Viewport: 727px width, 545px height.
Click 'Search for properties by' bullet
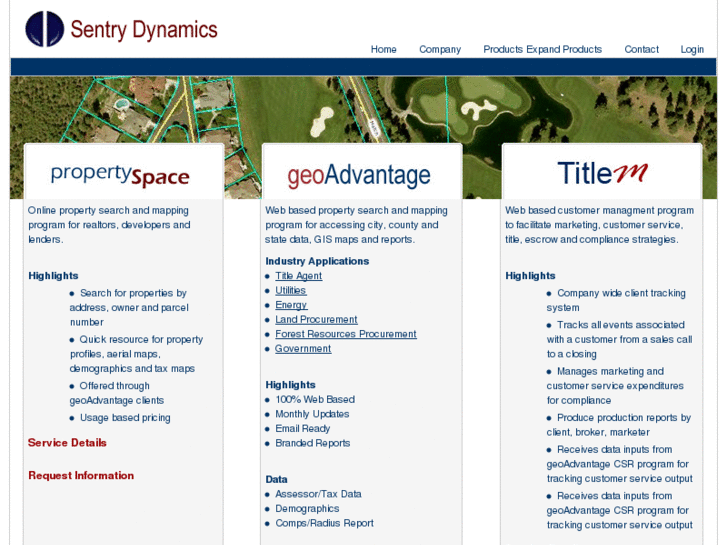pos(133,293)
